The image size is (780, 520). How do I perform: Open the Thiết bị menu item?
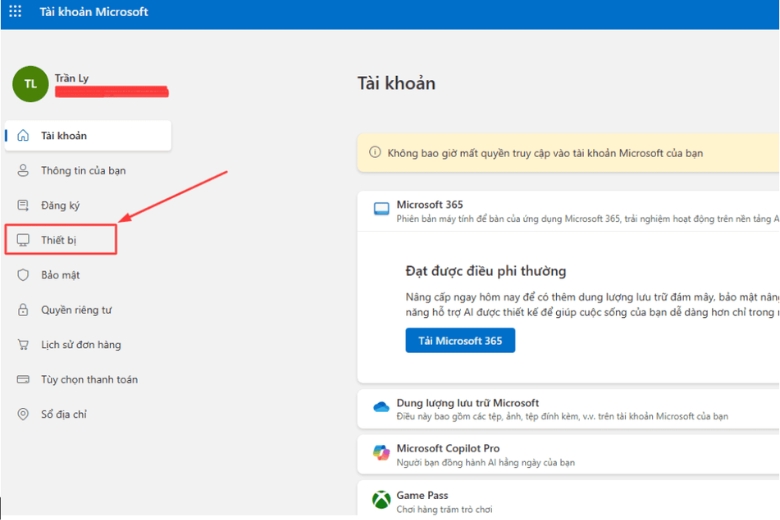click(x=61, y=240)
